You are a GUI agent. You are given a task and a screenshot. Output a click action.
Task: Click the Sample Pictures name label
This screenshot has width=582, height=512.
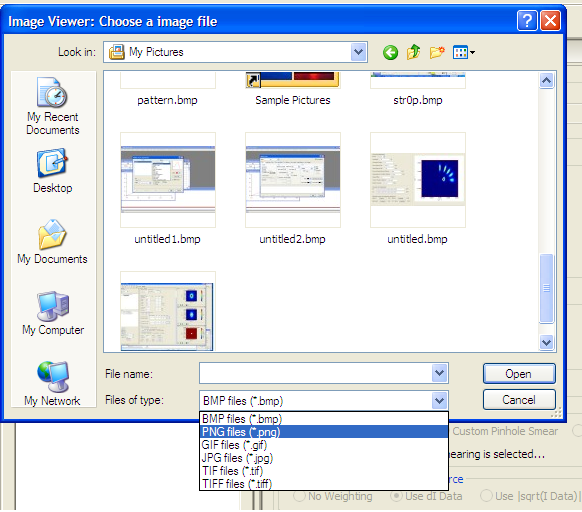(293, 100)
